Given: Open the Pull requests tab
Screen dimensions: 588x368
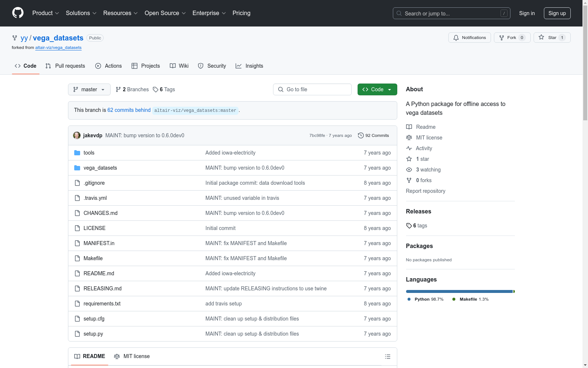Looking at the screenshot, I should tap(65, 66).
